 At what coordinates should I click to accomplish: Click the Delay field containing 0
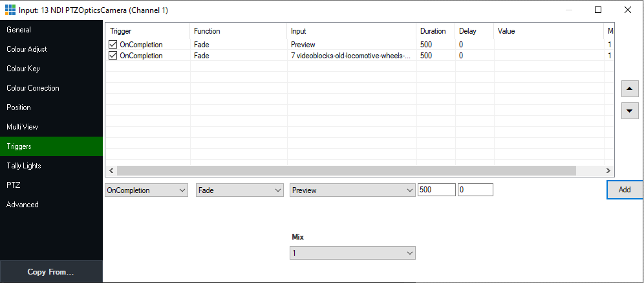(x=475, y=190)
